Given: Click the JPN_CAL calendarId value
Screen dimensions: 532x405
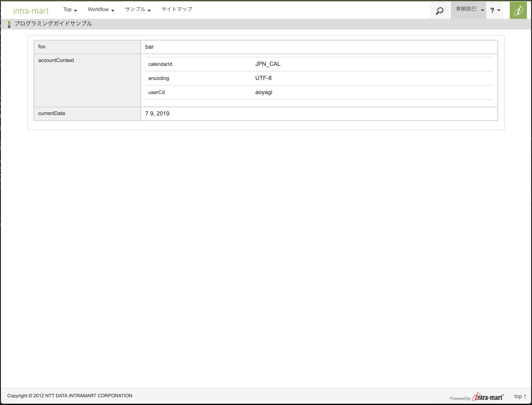Looking at the screenshot, I should [x=268, y=64].
